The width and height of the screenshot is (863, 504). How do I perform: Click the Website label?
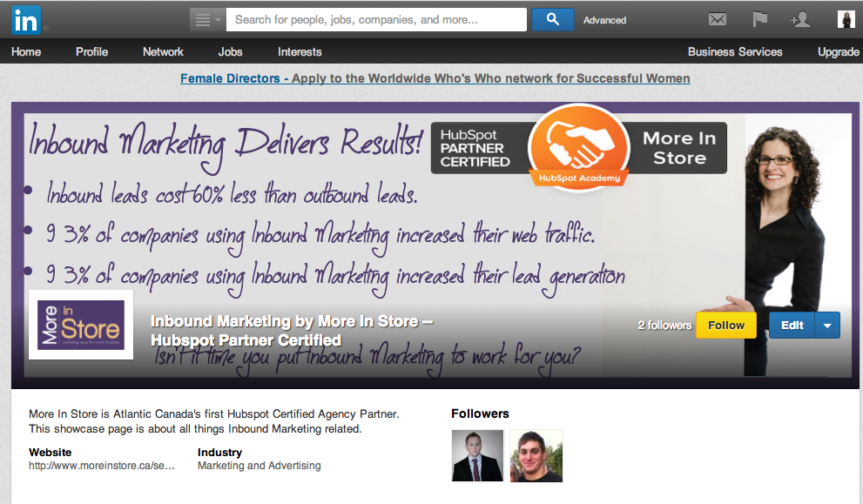[51, 453]
